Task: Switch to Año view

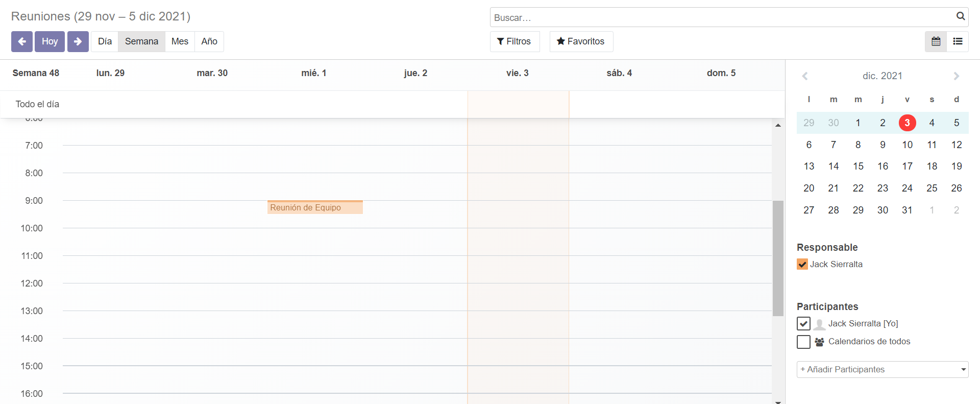Action: (x=209, y=41)
